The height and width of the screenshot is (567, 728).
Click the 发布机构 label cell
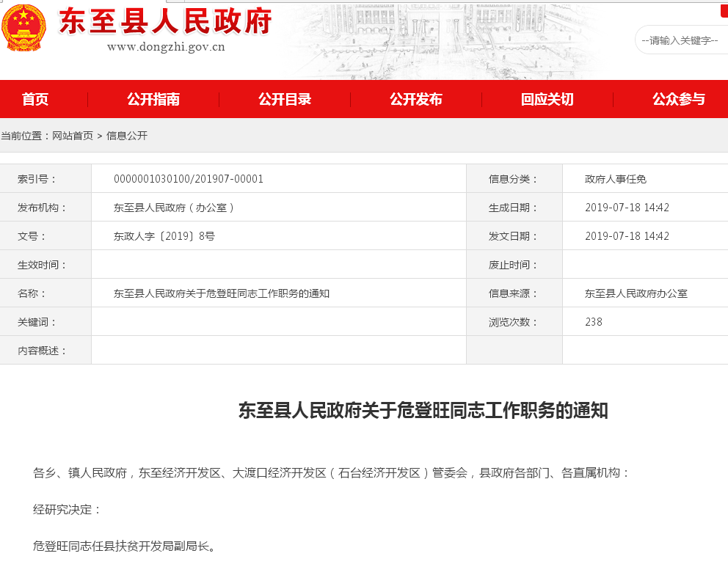tap(45, 208)
